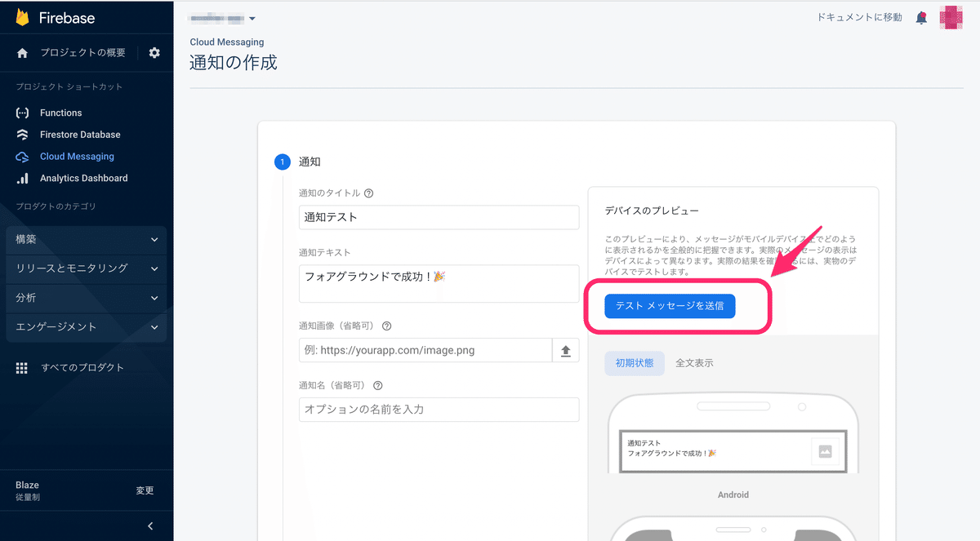Open the user account avatar
This screenshot has width=980, height=541.
(x=952, y=17)
